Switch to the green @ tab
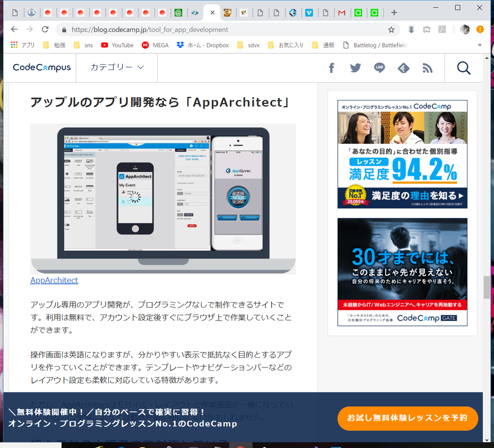Viewport: 494px width, 448px height. 178,13
